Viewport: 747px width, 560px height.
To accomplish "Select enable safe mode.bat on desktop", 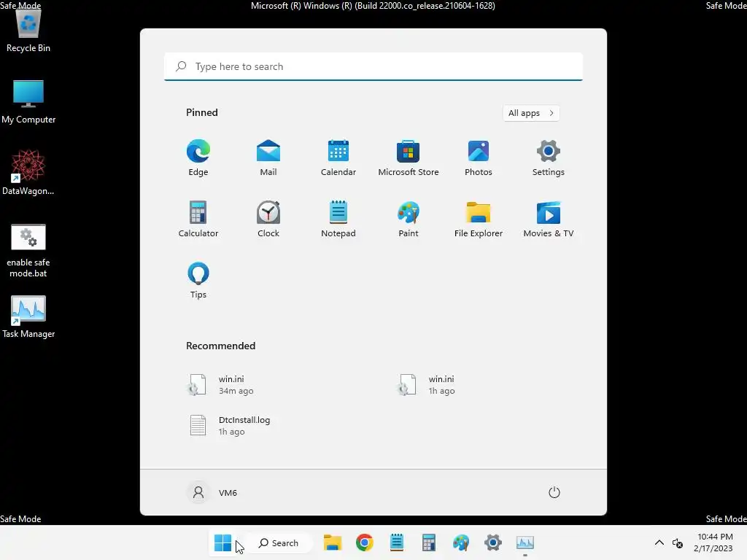I will pos(28,251).
